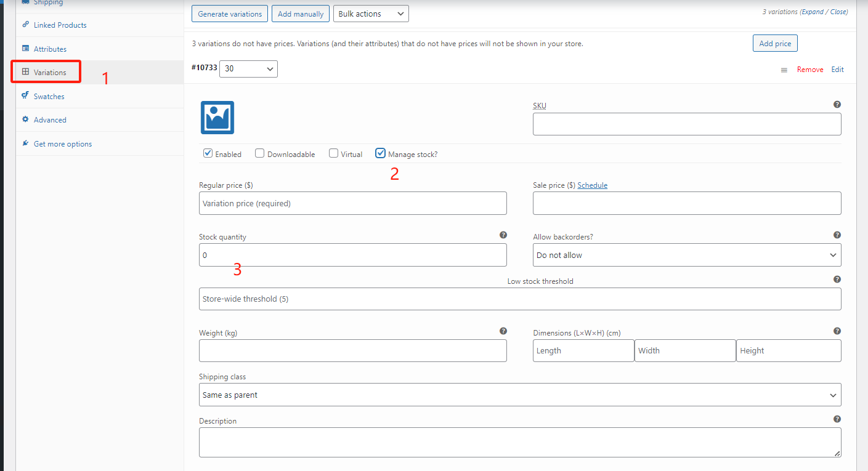
Task: Open the Bulk actions dropdown
Action: click(x=371, y=14)
